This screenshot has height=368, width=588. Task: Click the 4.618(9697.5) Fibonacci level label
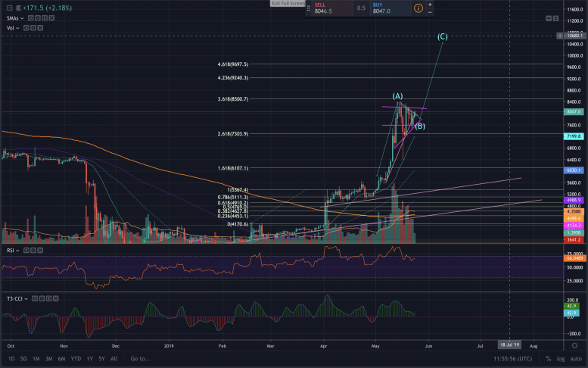[233, 64]
